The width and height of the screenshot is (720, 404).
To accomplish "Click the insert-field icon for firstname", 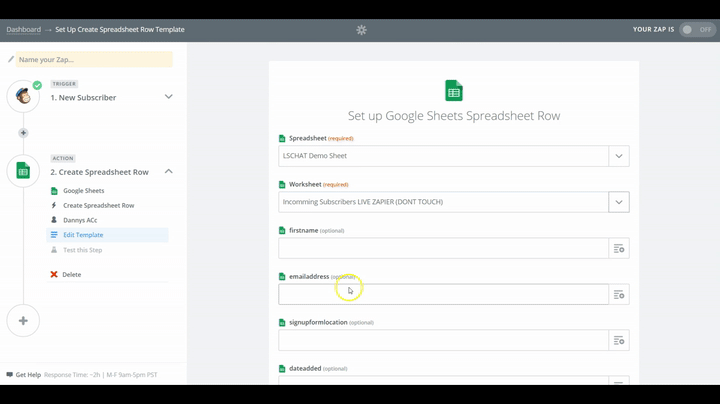I will click(x=619, y=248).
